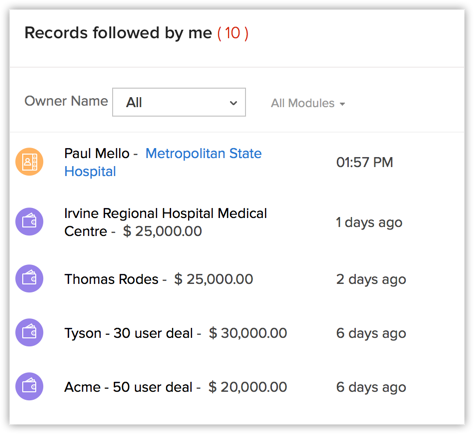Viewport: 474px width, 434px height.
Task: Click the deal icon for Irvine Regional Hospital
Action: tap(29, 221)
